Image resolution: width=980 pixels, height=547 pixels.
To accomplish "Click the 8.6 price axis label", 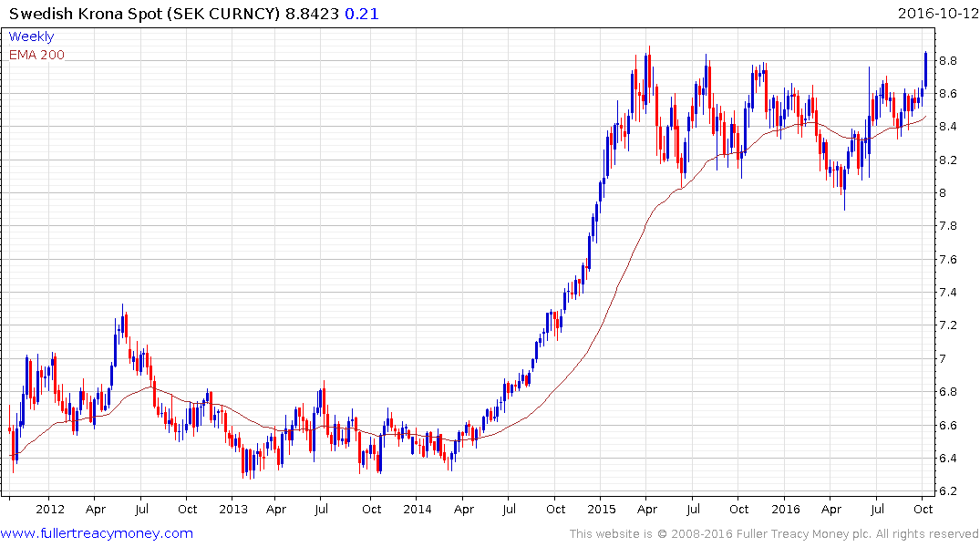I will (x=947, y=94).
